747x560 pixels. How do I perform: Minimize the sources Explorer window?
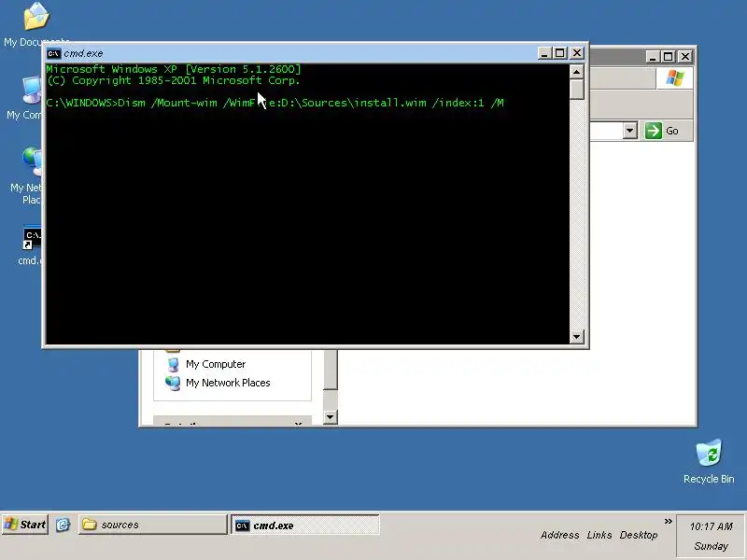[653, 57]
